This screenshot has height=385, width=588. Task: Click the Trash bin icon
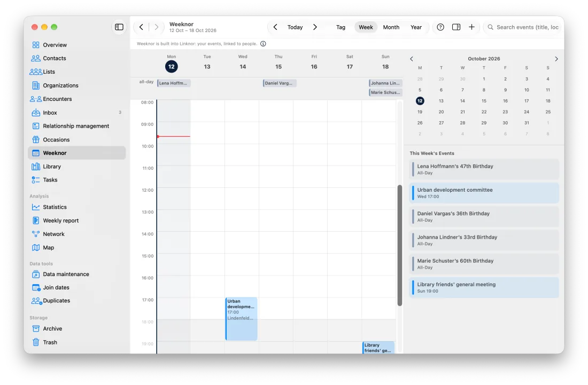pyautogui.click(x=36, y=342)
